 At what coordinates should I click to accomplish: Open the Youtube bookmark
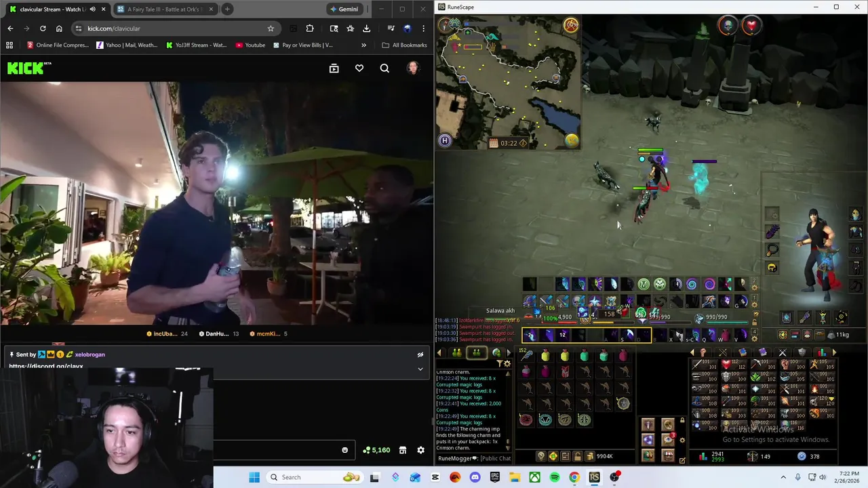click(250, 45)
